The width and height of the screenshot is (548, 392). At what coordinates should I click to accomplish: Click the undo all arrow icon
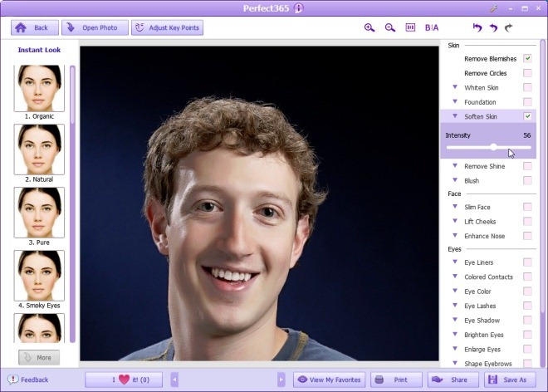pos(477,27)
